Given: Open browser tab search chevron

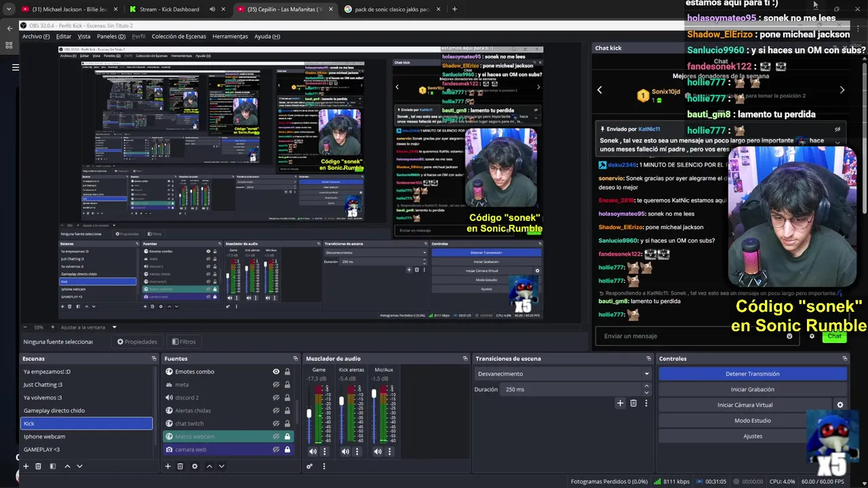Looking at the screenshot, I should tap(8, 9).
